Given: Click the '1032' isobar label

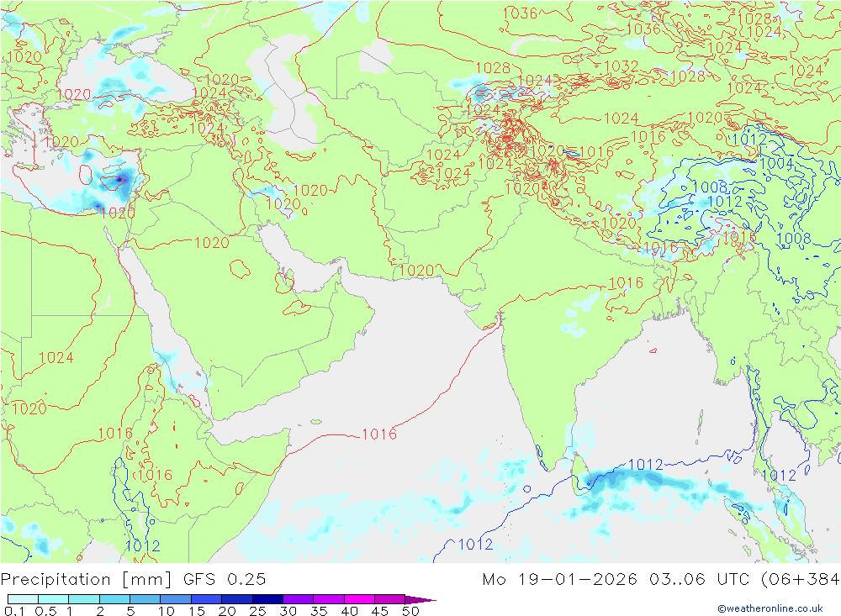Looking at the screenshot, I should [x=621, y=66].
